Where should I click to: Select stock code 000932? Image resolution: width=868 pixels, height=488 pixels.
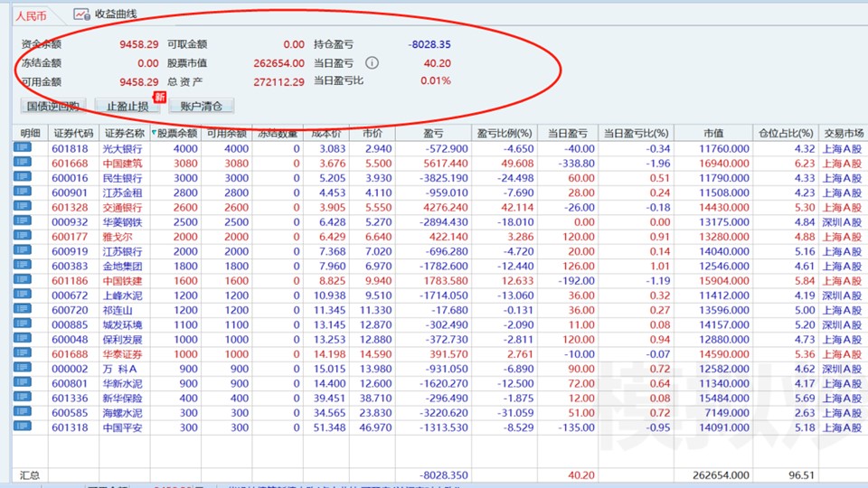point(70,222)
